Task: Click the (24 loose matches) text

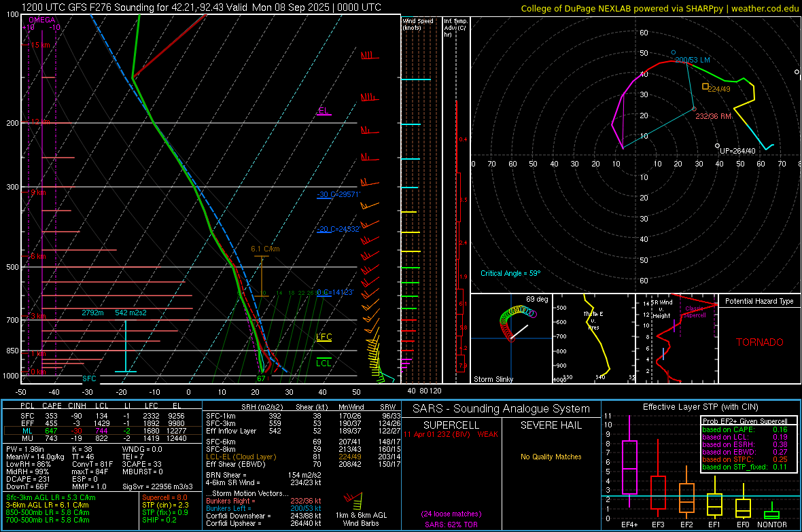Action: [x=451, y=514]
